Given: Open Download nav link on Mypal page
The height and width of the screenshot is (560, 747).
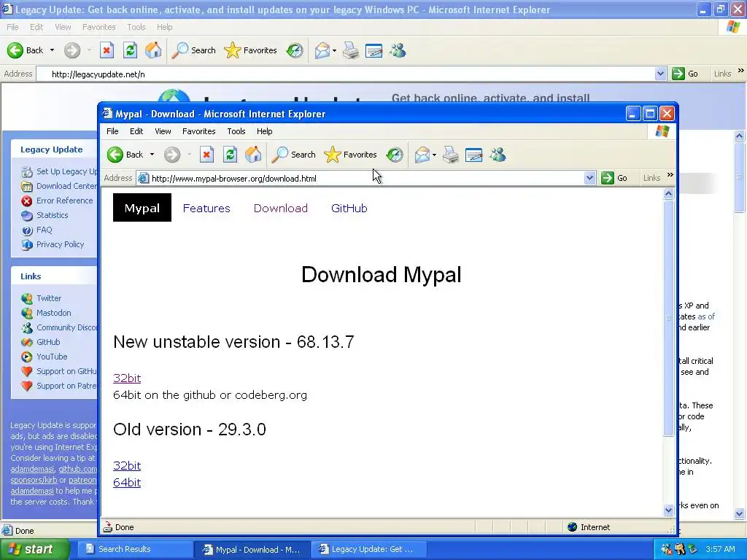Looking at the screenshot, I should (x=281, y=208).
